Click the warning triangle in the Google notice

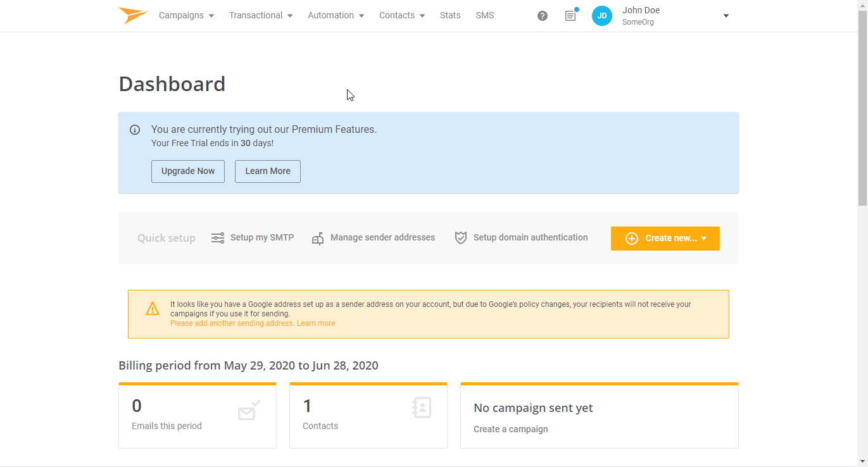tap(153, 308)
